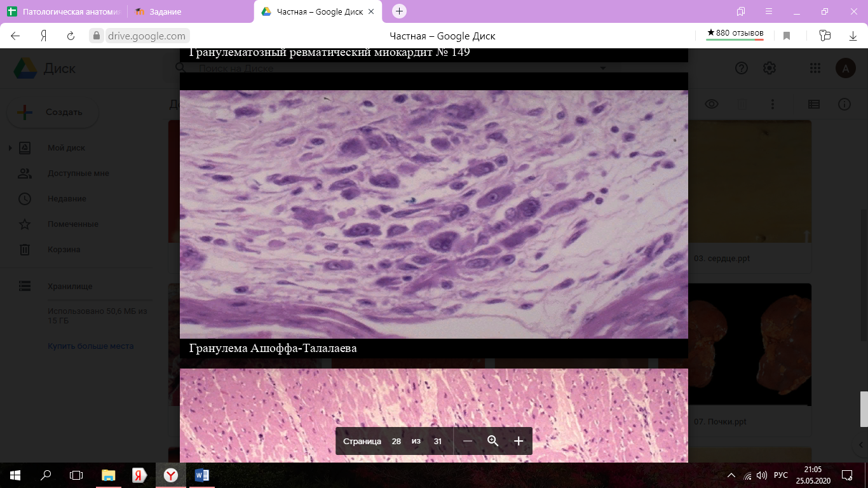Open Microsoft Word from the taskbar
Image resolution: width=868 pixels, height=488 pixels.
201,475
